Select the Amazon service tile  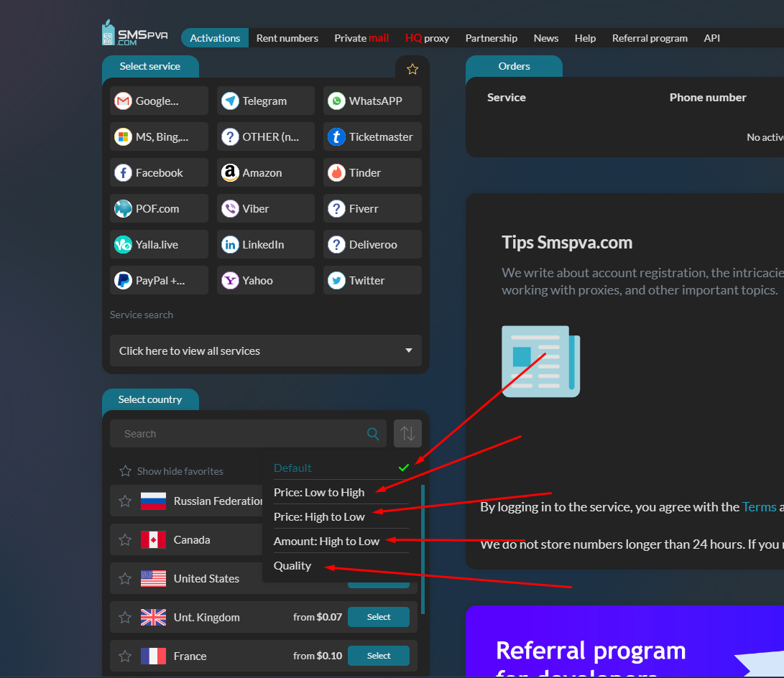point(265,173)
